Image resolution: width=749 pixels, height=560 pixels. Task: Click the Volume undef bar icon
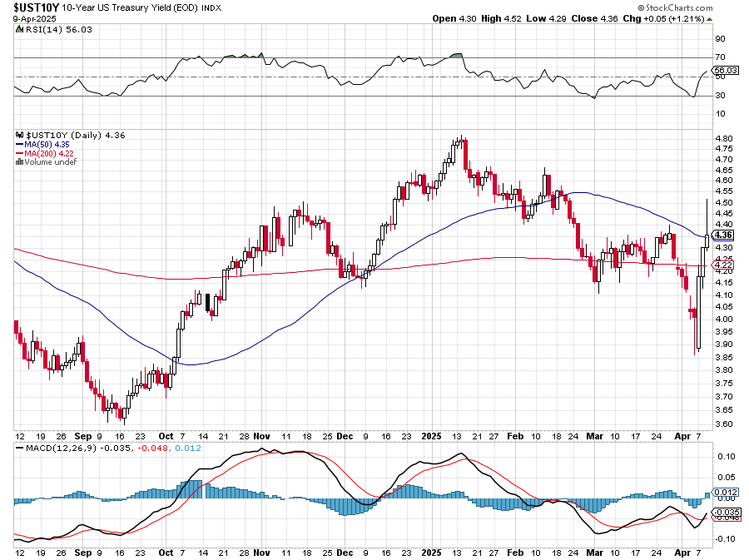coord(19,161)
